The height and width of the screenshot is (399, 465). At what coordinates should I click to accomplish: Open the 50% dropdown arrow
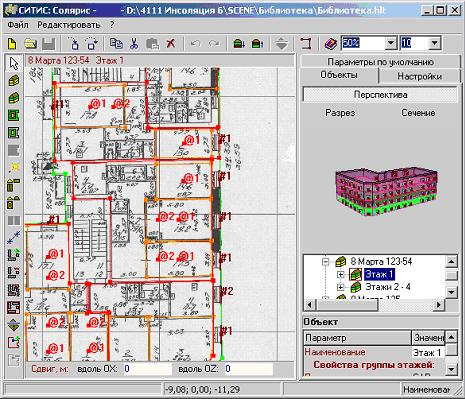[391, 43]
